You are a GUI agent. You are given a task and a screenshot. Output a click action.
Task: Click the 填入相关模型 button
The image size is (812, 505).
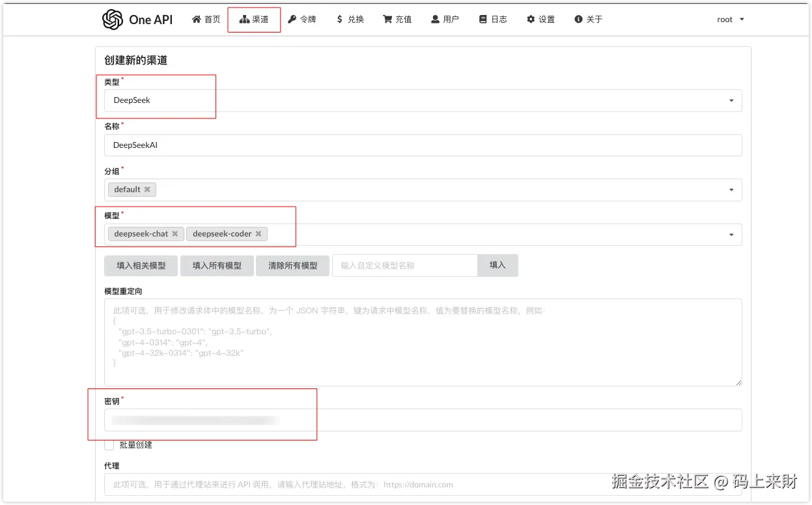tap(141, 265)
